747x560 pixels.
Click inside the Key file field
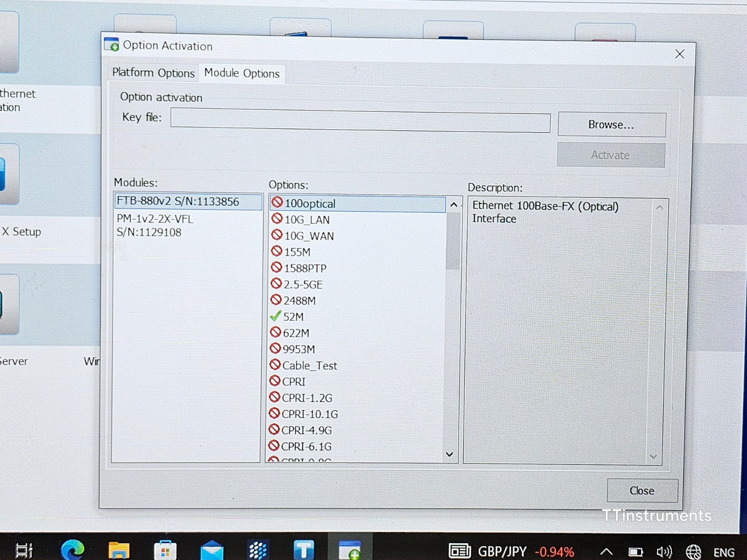[360, 121]
